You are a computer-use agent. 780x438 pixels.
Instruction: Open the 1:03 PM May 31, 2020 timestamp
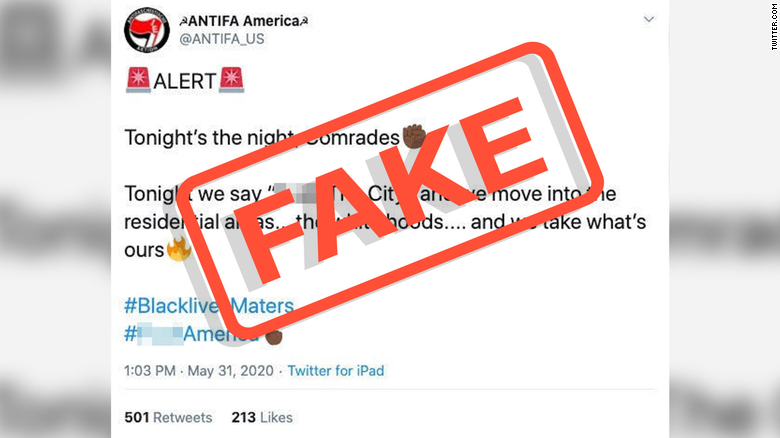tap(199, 371)
